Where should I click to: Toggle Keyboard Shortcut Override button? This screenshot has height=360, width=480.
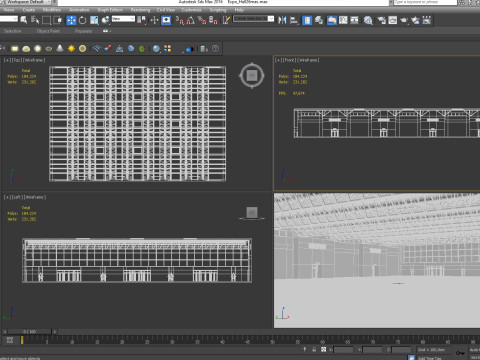point(166,20)
